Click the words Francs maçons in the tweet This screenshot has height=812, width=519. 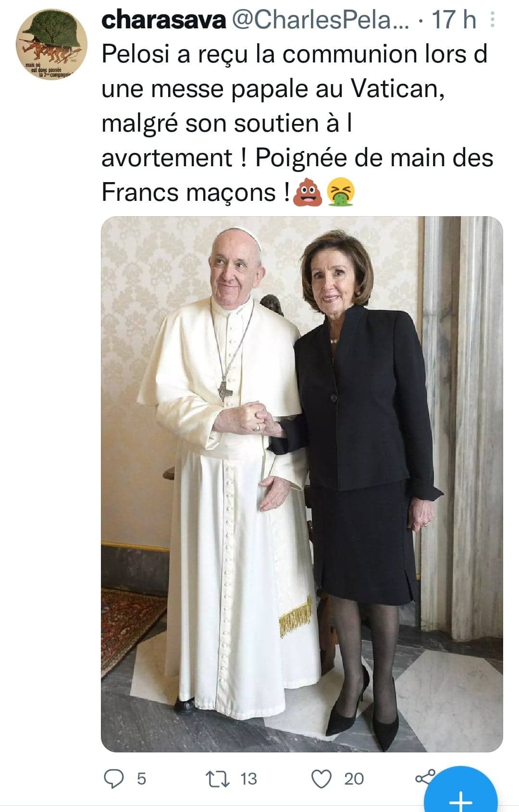[x=189, y=193]
